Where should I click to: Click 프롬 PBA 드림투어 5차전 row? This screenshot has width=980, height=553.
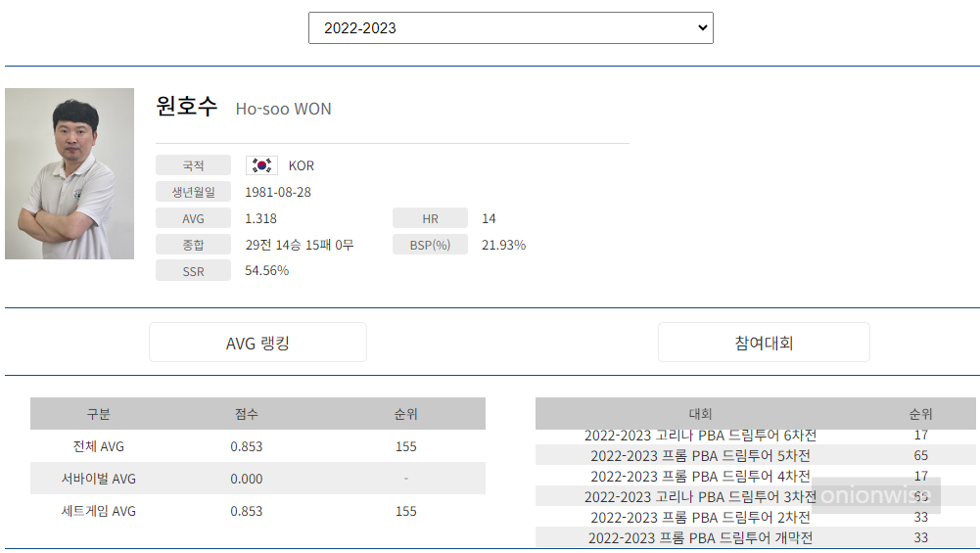pos(756,455)
